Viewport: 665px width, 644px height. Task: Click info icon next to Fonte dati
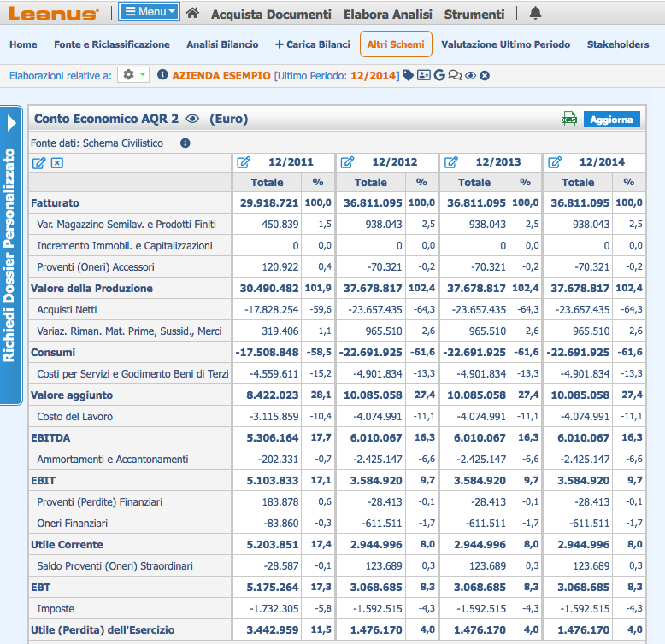tap(185, 143)
